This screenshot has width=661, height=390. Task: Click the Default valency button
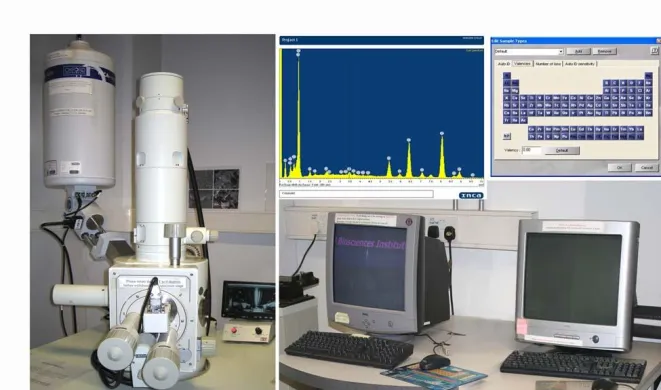562,151
